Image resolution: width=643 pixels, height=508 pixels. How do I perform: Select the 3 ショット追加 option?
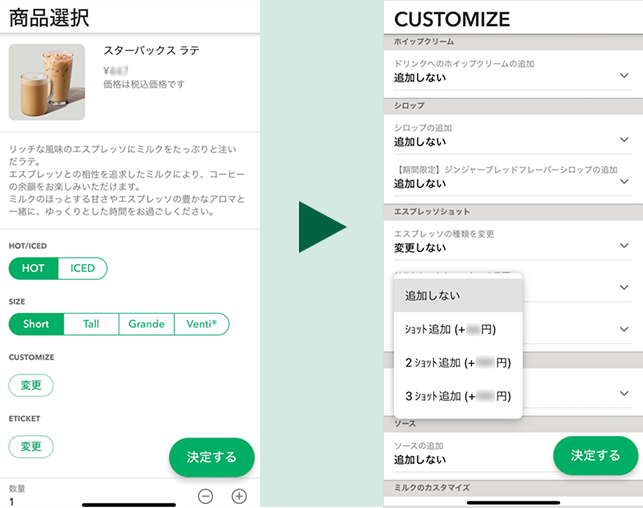[458, 396]
